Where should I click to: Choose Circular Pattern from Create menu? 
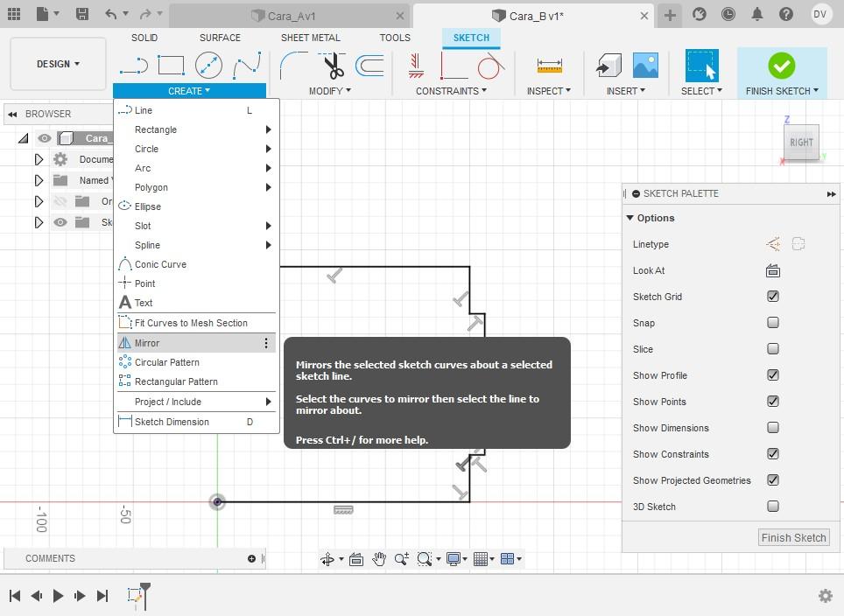tap(196, 362)
